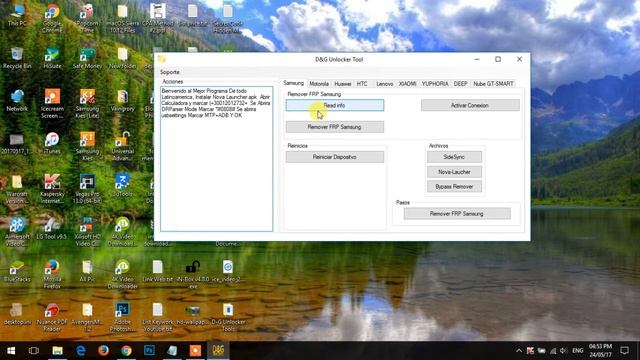Select Vegas Pro 13.0 desktop shortcut
The height and width of the screenshot is (360, 640).
[87, 189]
